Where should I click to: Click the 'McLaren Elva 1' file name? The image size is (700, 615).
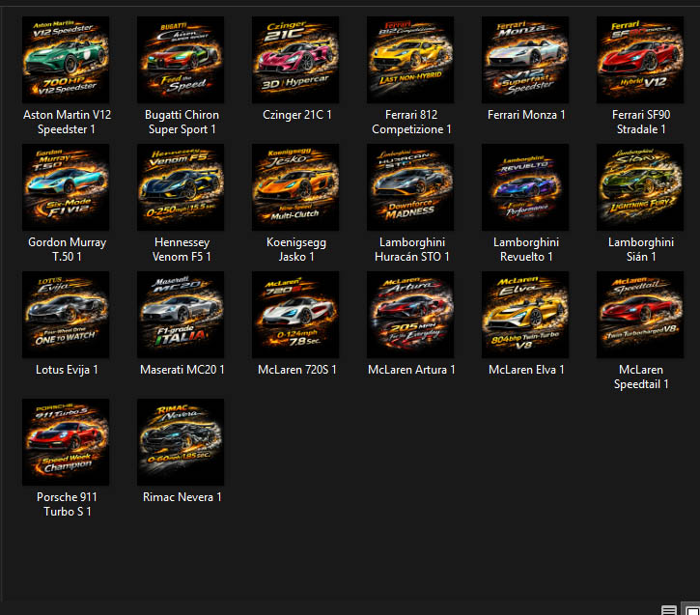click(526, 370)
